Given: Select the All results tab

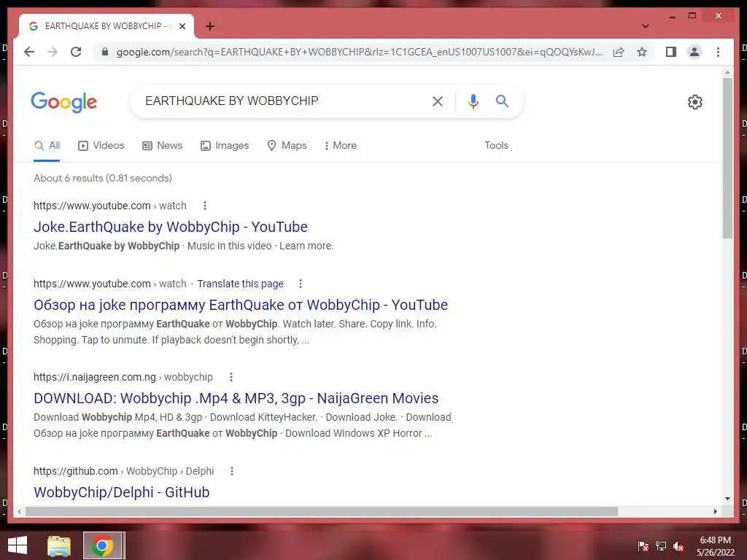Looking at the screenshot, I should (x=47, y=146).
